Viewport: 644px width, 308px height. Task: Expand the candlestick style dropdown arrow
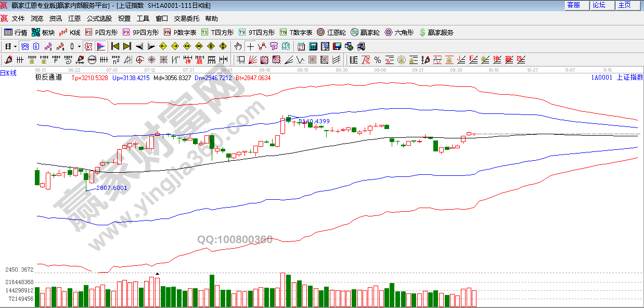[x=79, y=46]
